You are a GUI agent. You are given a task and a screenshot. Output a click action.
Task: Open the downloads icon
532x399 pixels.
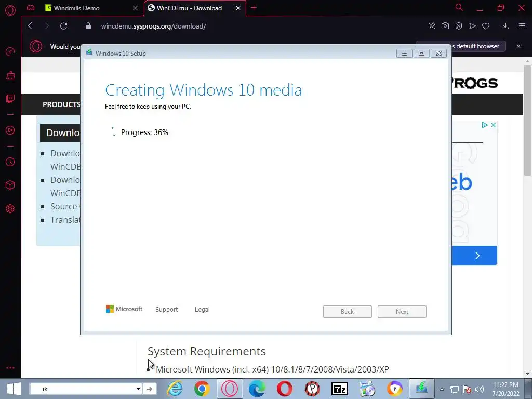click(x=505, y=26)
